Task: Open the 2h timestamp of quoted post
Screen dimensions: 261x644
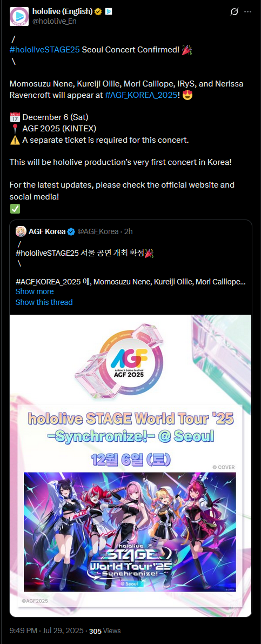Action: click(128, 231)
